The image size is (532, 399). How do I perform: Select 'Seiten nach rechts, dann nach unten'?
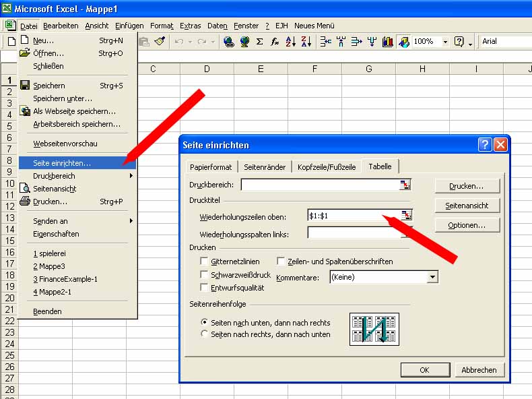tap(204, 334)
